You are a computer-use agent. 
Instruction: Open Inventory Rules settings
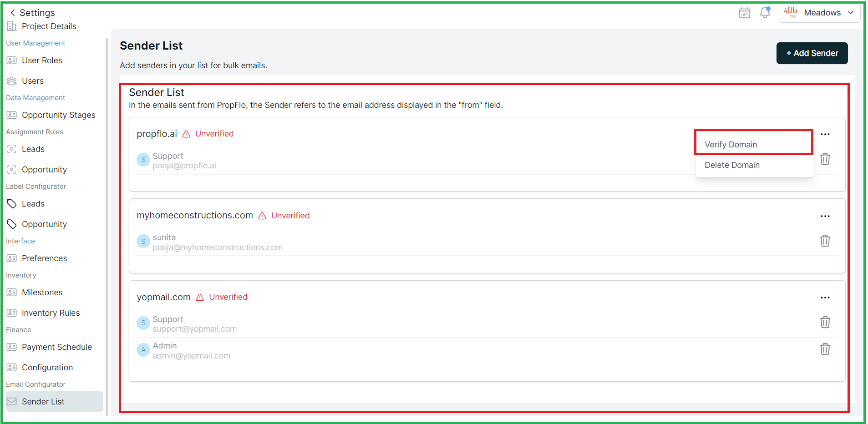tap(51, 313)
